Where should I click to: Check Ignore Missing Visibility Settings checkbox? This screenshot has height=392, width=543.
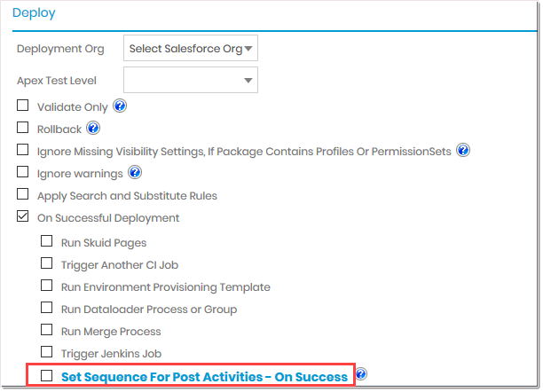[23, 151]
